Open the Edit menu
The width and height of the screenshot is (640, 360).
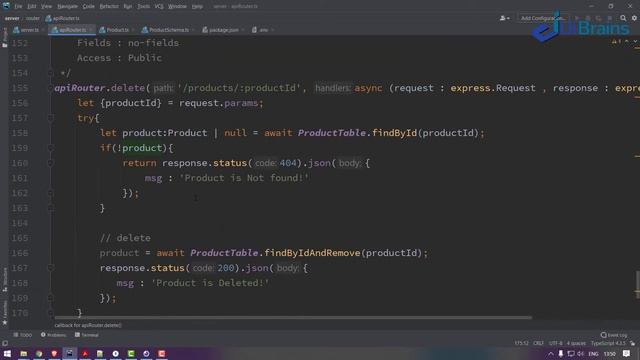click(32, 7)
